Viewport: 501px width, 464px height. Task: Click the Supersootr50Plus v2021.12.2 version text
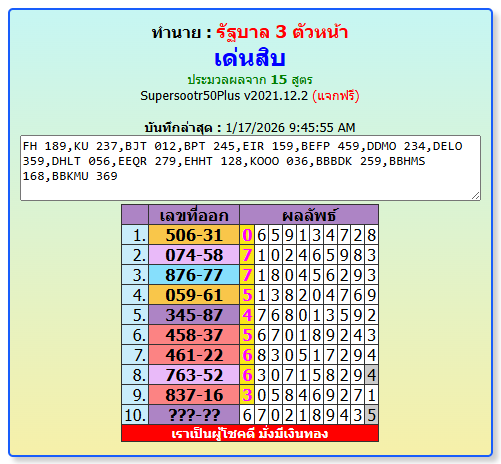(224, 96)
